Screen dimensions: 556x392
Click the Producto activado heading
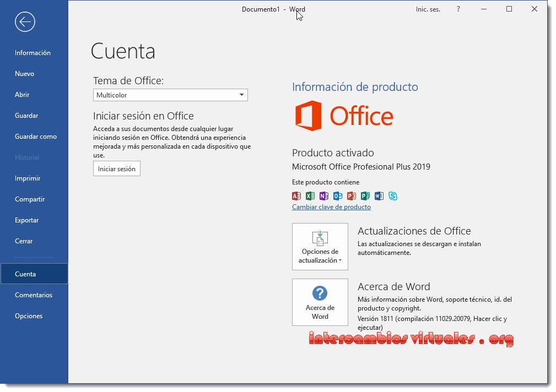pyautogui.click(x=333, y=153)
